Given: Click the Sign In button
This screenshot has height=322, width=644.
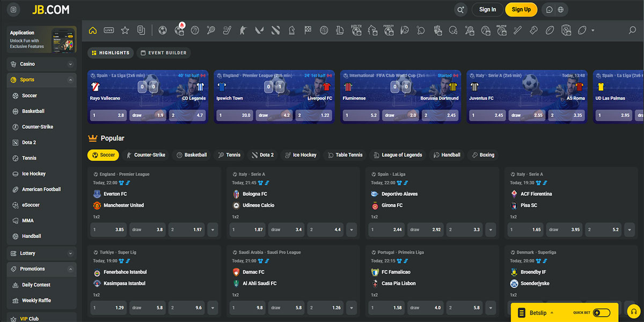Looking at the screenshot, I should [487, 10].
